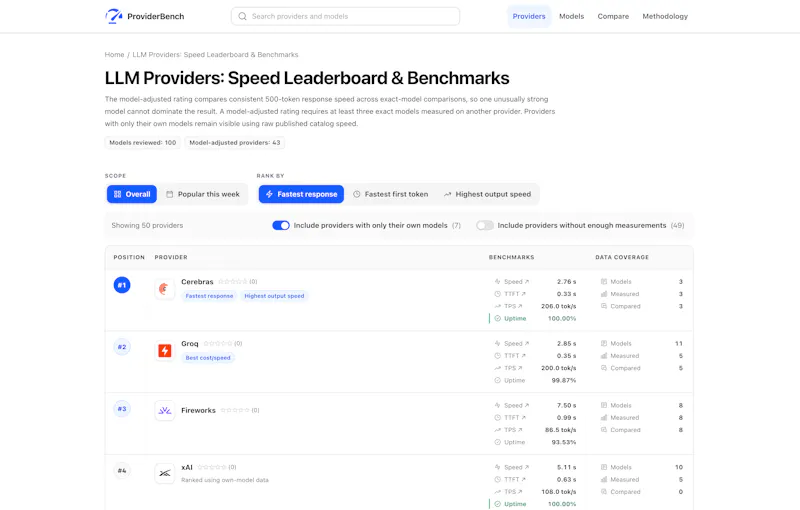Click the #1 position badge

122,285
